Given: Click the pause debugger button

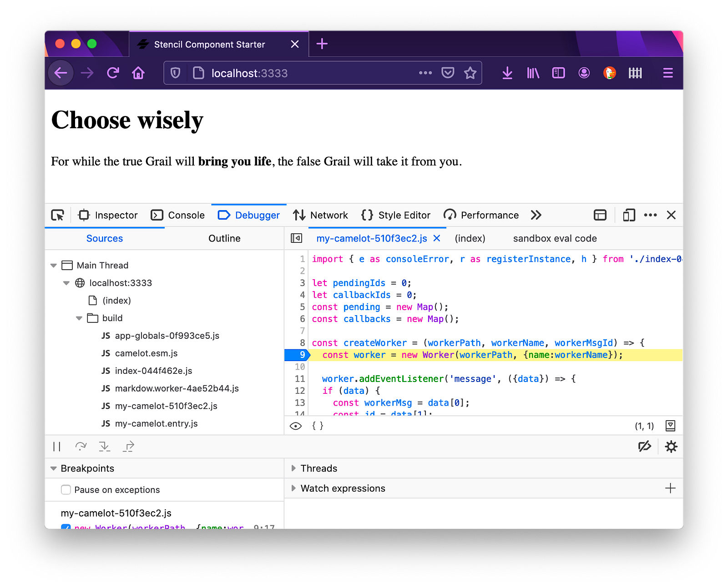Looking at the screenshot, I should 57,447.
